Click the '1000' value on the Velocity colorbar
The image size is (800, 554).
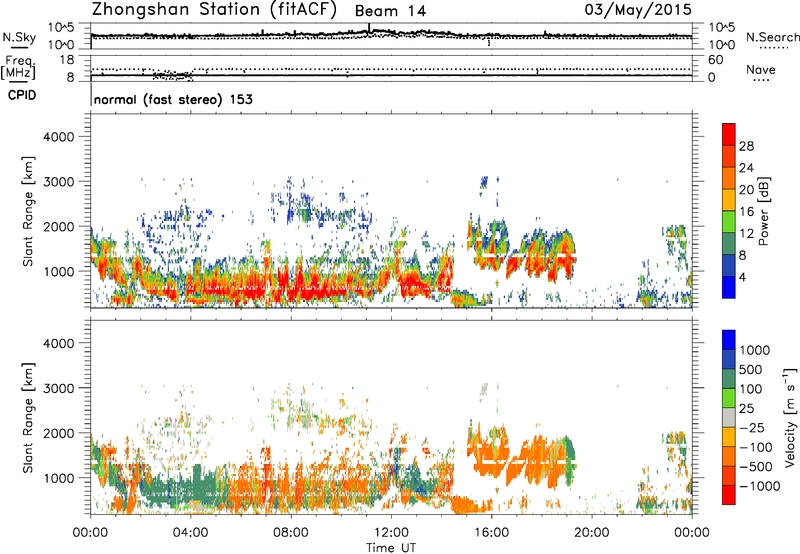tap(754, 350)
